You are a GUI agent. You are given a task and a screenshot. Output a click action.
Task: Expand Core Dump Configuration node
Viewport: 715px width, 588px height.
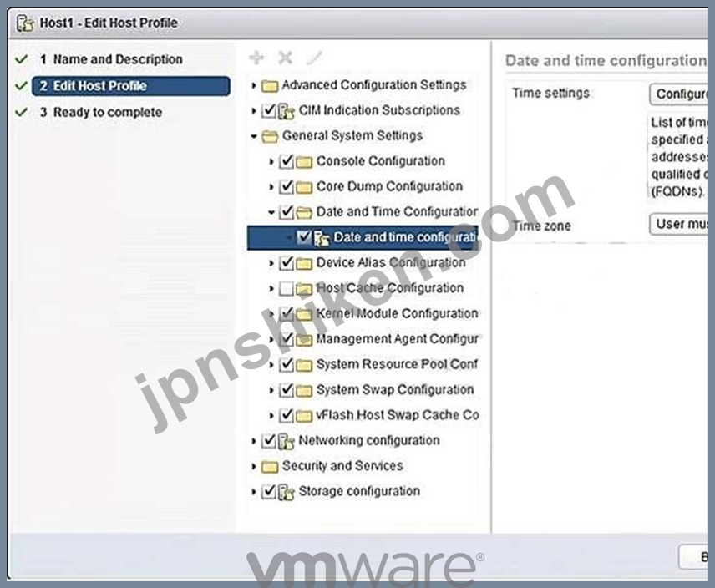tap(271, 187)
